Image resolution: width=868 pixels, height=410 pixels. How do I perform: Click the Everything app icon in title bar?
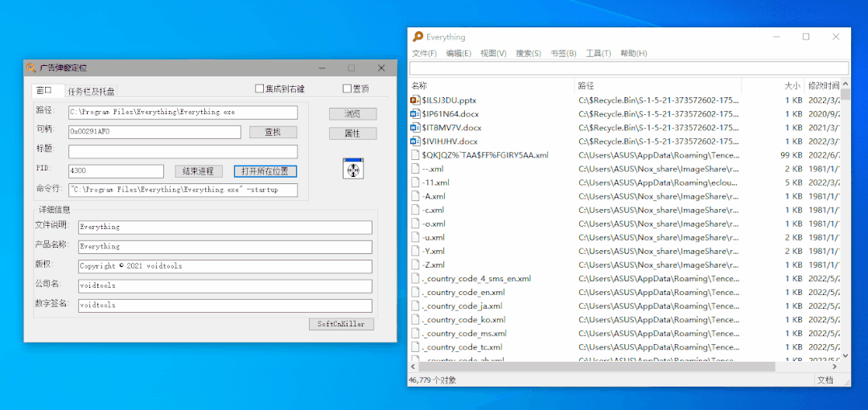point(418,37)
